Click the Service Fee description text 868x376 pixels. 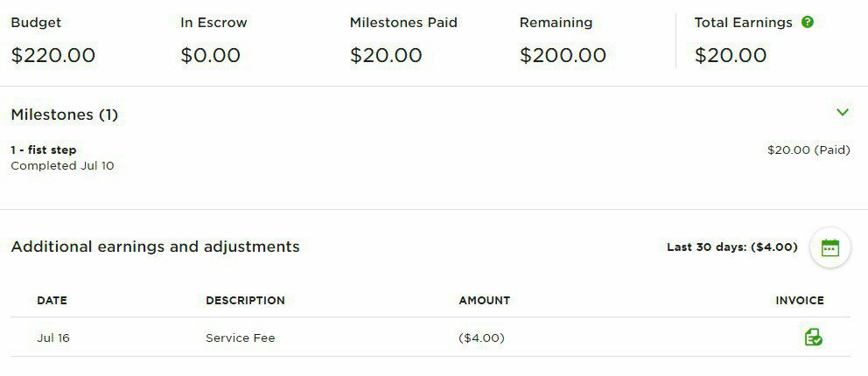(241, 338)
